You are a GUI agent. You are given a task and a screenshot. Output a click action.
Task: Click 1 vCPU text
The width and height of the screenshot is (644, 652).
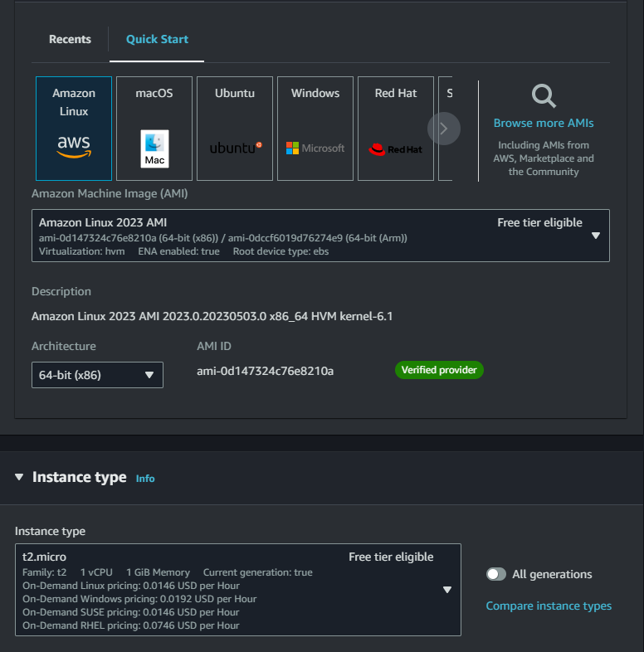tap(96, 572)
